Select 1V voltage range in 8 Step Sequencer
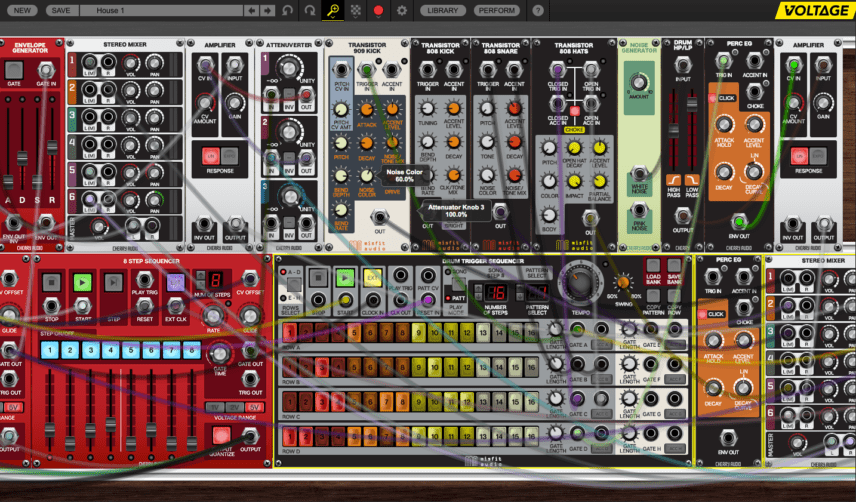Screen dimensions: 856x502 [215, 407]
